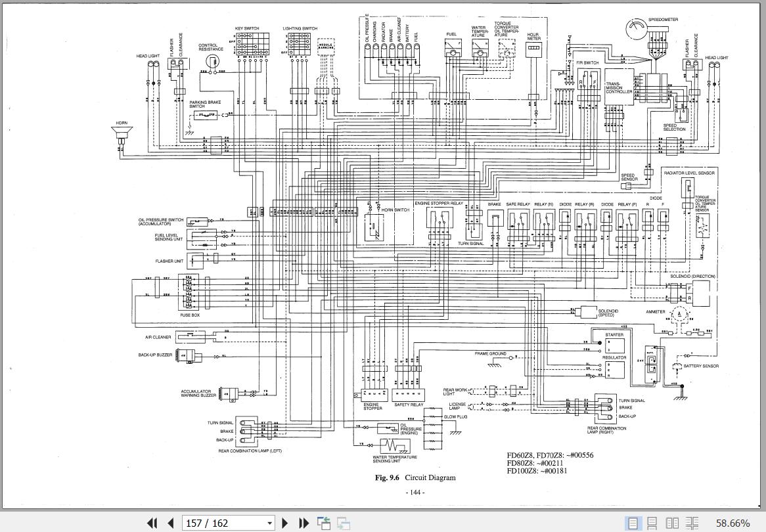Screen dimensions: 766x532
Task: Click the REGULATOR label
Action: point(614,357)
